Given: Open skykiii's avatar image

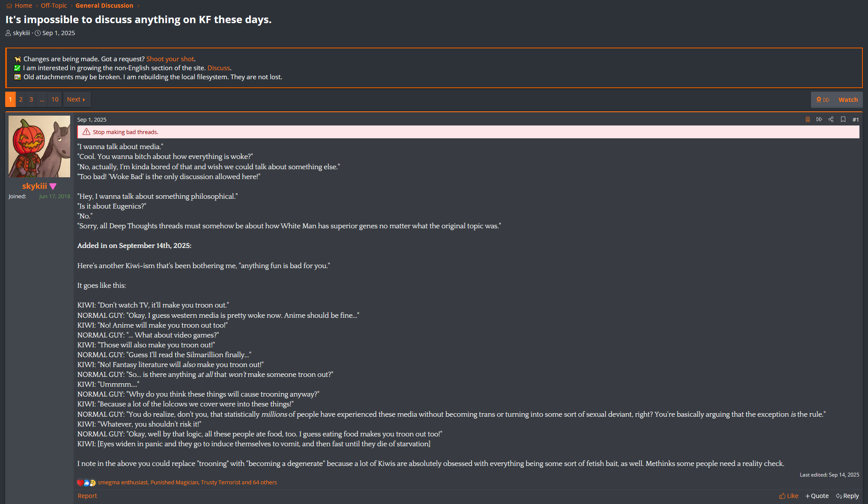Looking at the screenshot, I should click(39, 146).
